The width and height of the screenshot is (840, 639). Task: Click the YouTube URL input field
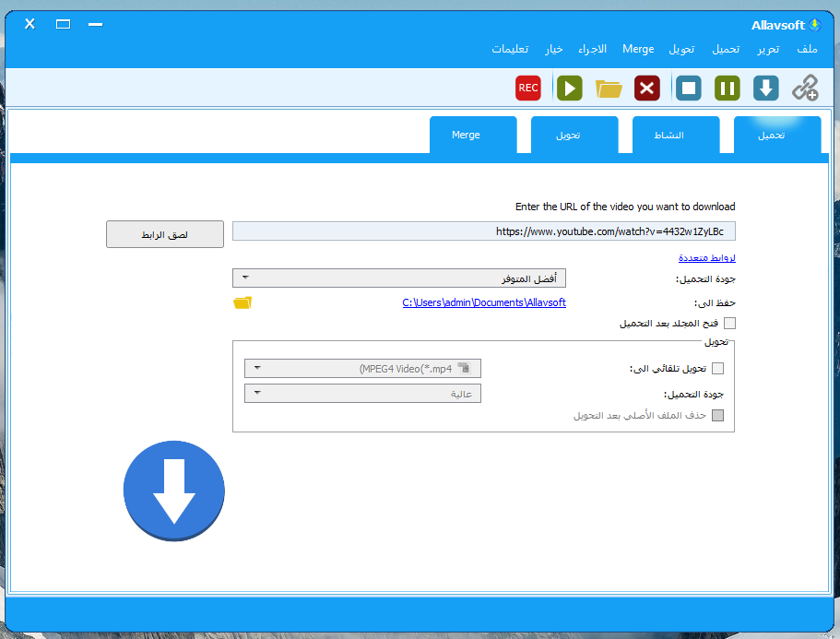(x=484, y=231)
